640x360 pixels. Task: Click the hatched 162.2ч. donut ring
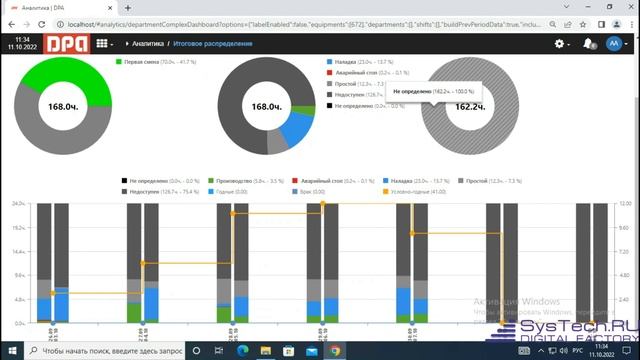(x=470, y=141)
